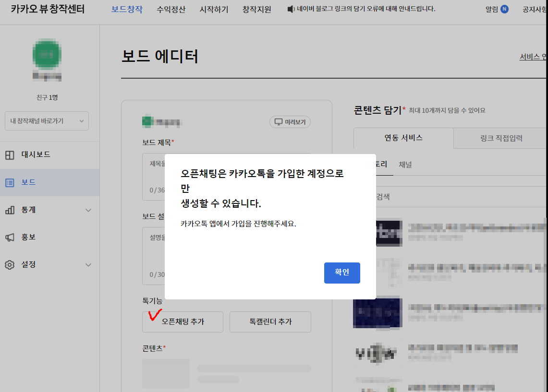548x392 pixels.
Task: Open the 내 창작채널 바로가기 dropdown
Action: point(47,121)
